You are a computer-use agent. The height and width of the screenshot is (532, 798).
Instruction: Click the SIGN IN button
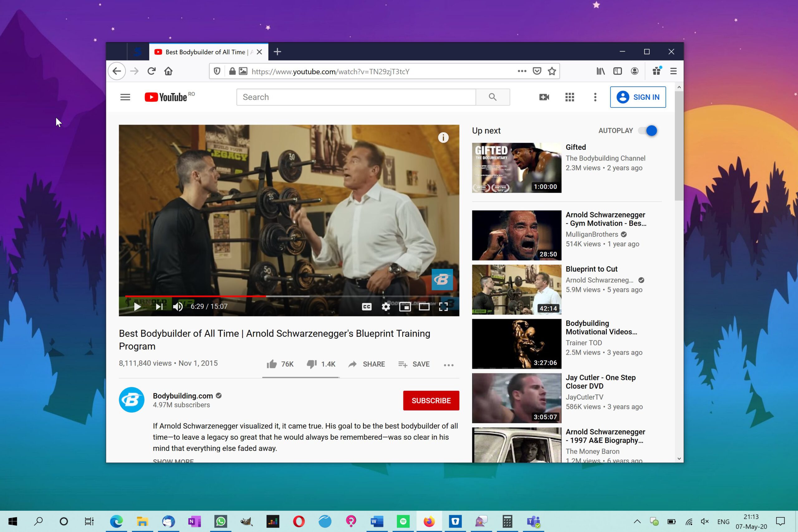tap(638, 97)
